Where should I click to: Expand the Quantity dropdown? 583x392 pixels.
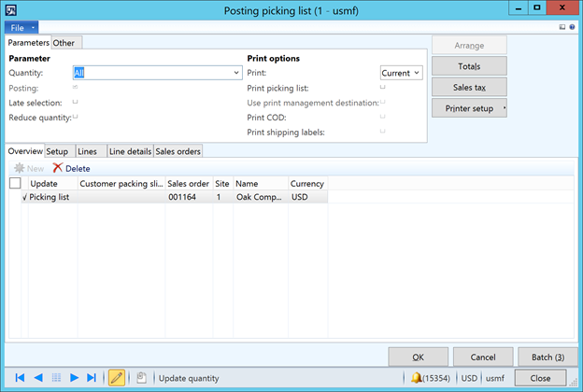click(236, 72)
